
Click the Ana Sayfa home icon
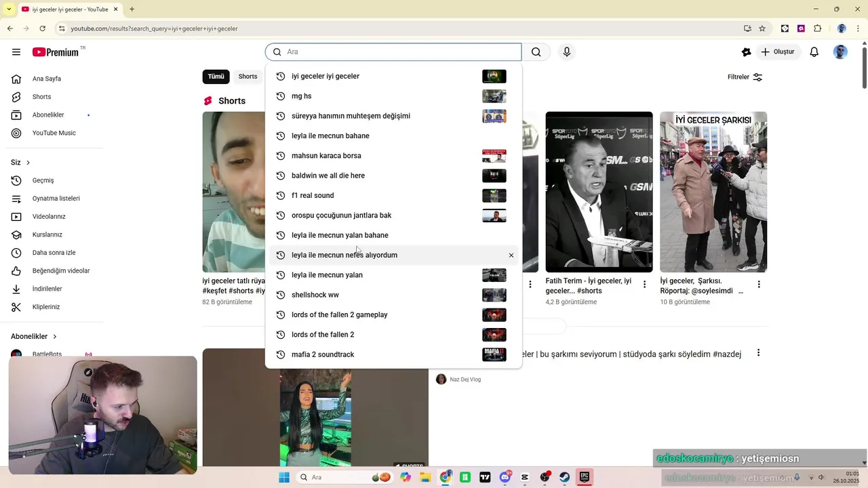pyautogui.click(x=16, y=79)
